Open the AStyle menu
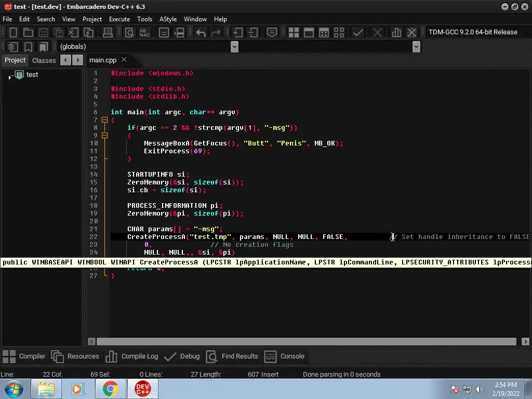 pos(168,19)
